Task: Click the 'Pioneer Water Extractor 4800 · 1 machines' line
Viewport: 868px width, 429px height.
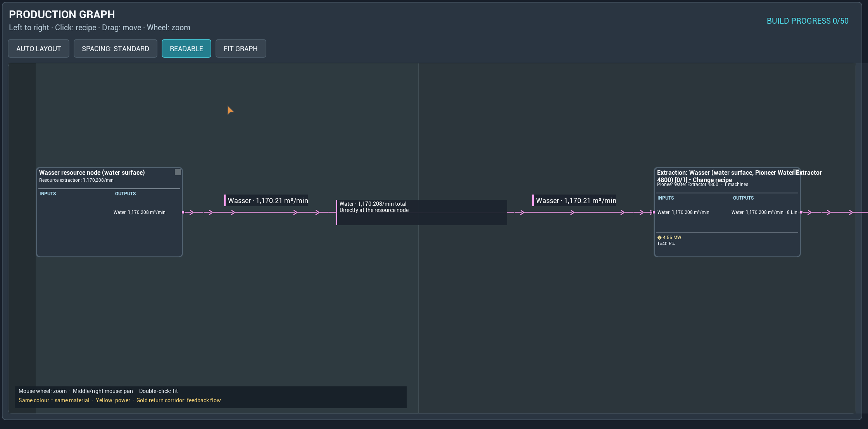Action: [702, 184]
